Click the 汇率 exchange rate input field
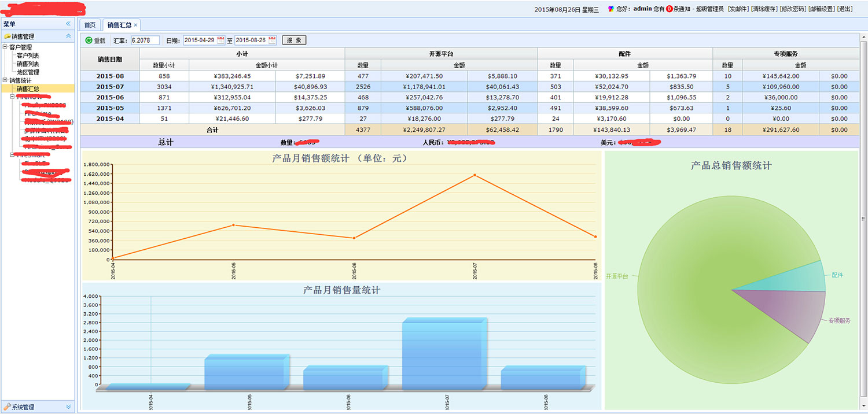This screenshot has height=414, width=868. coord(145,40)
